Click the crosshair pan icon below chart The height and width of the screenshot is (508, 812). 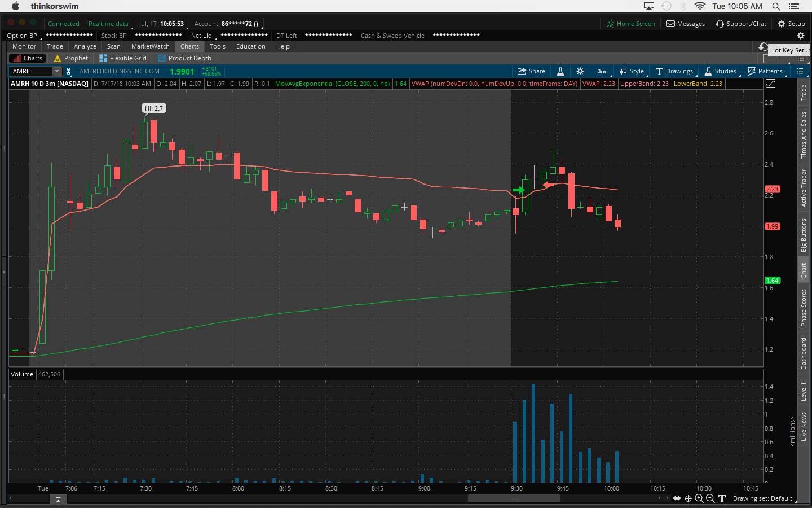tap(688, 498)
